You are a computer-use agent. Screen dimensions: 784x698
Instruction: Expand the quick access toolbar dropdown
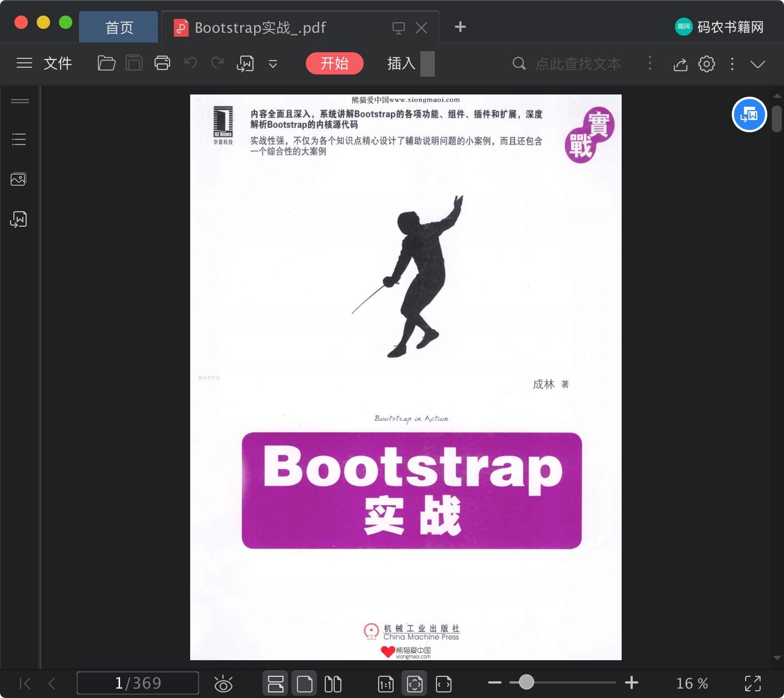(273, 64)
